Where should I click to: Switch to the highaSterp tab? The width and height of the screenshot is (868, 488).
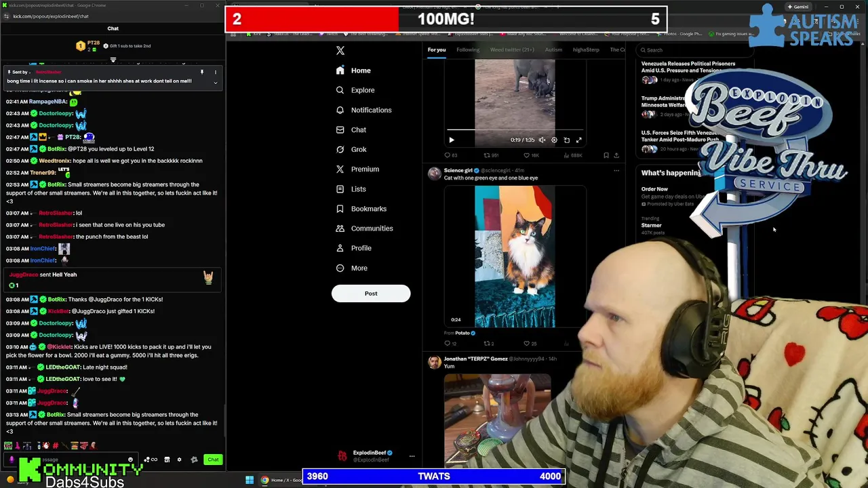coord(586,49)
